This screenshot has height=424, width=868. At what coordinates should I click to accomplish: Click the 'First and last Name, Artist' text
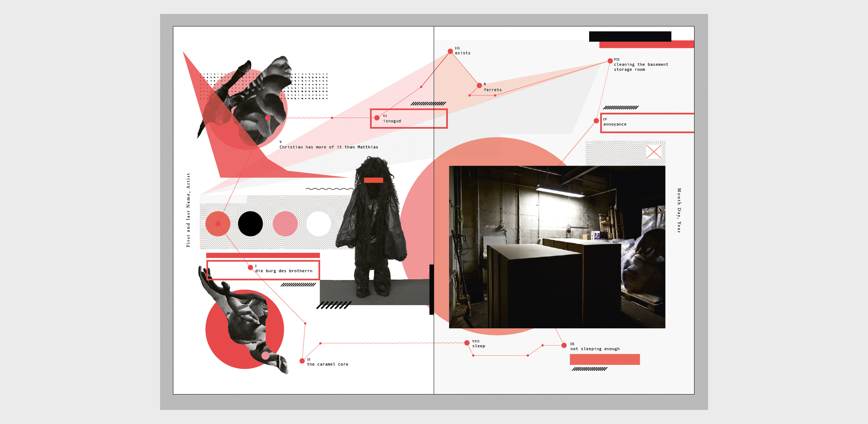[x=188, y=210]
